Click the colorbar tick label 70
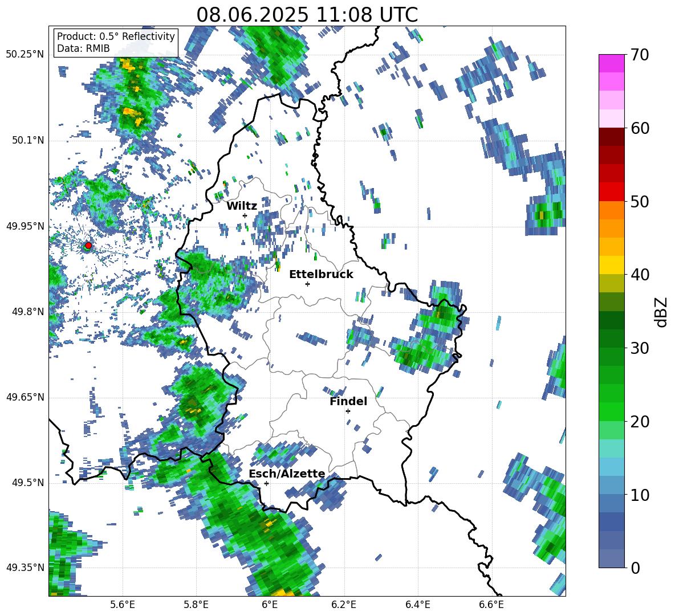675x616 pixels. 640,55
